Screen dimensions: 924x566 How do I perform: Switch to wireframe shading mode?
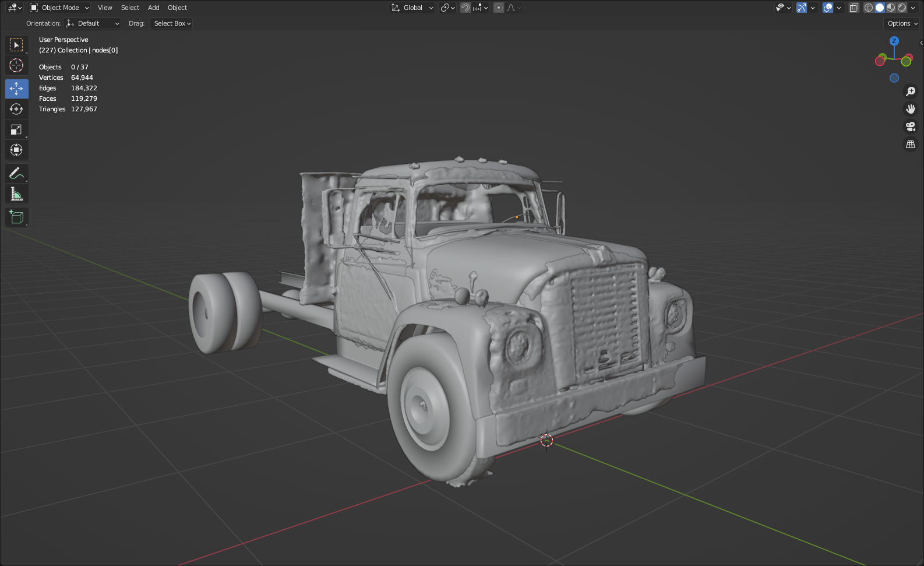[868, 8]
